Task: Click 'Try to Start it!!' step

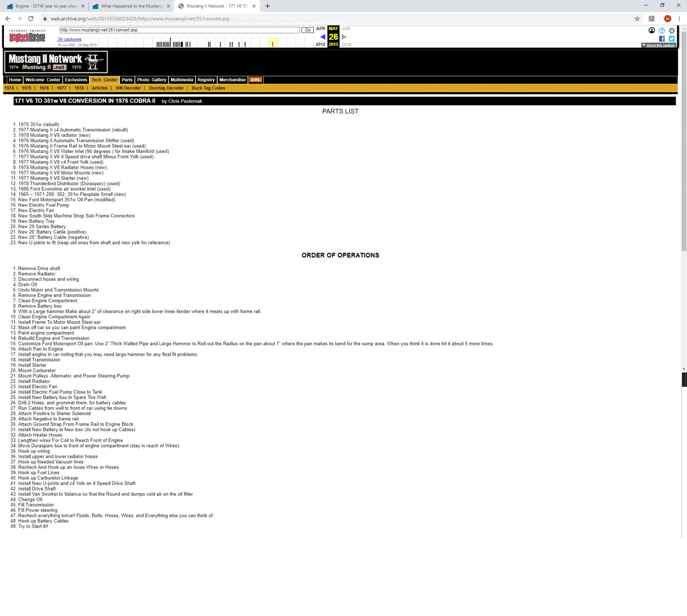Action: (33, 526)
